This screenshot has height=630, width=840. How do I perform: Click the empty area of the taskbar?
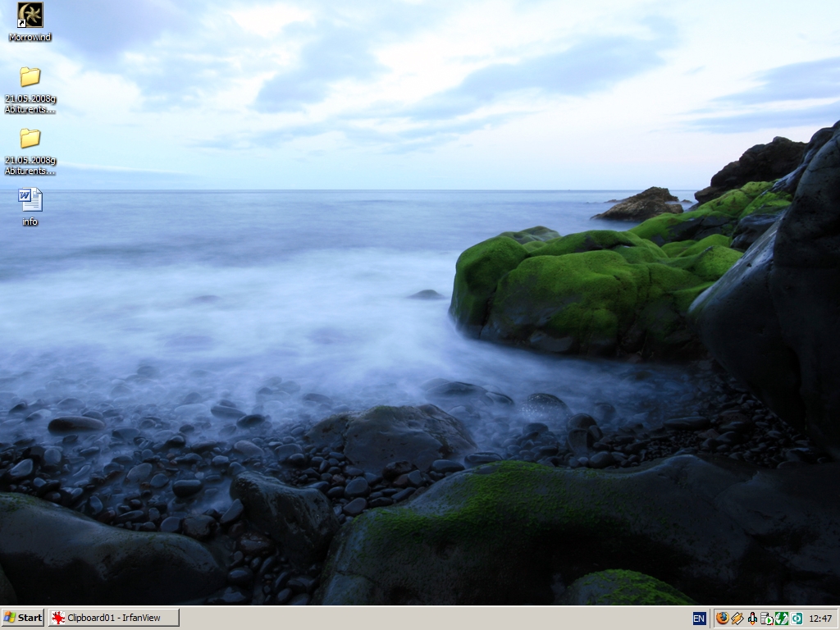435,618
